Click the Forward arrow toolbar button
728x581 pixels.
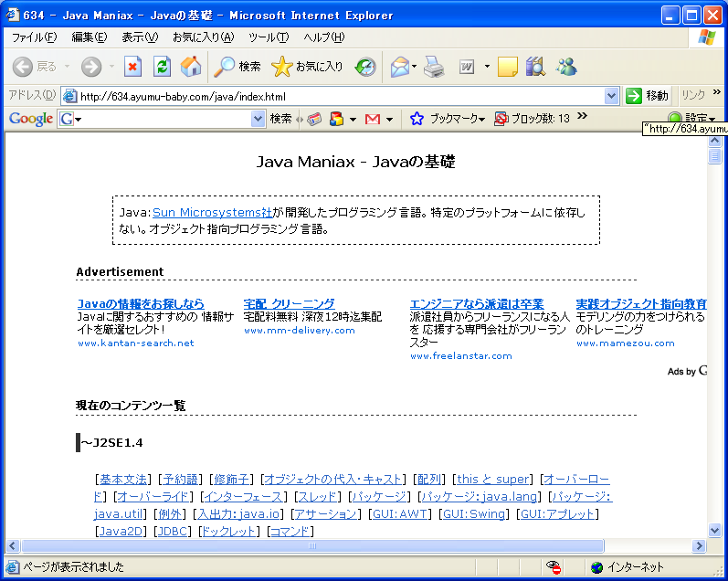[91, 67]
